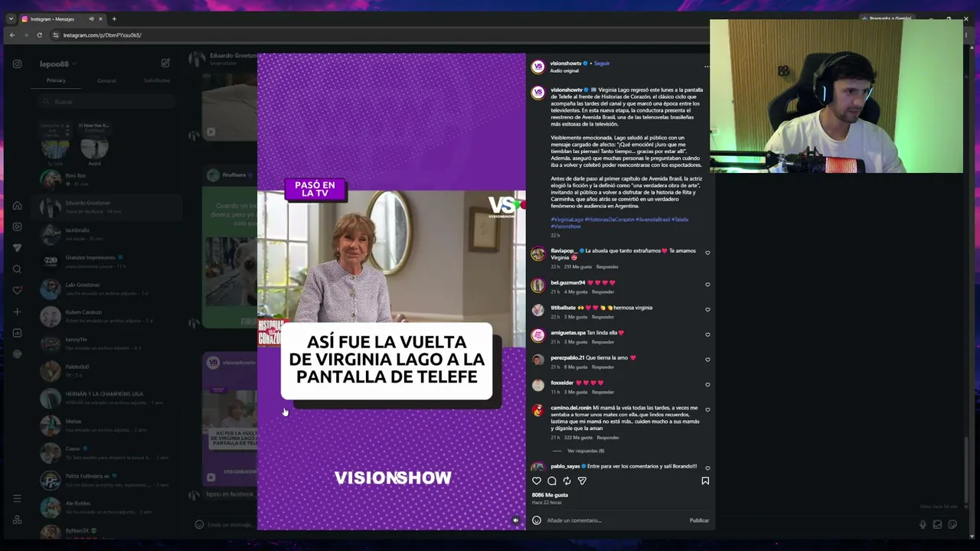The image size is (980, 551).
Task: Reply to flaviapop__'s comment via Responder
Action: click(x=607, y=267)
